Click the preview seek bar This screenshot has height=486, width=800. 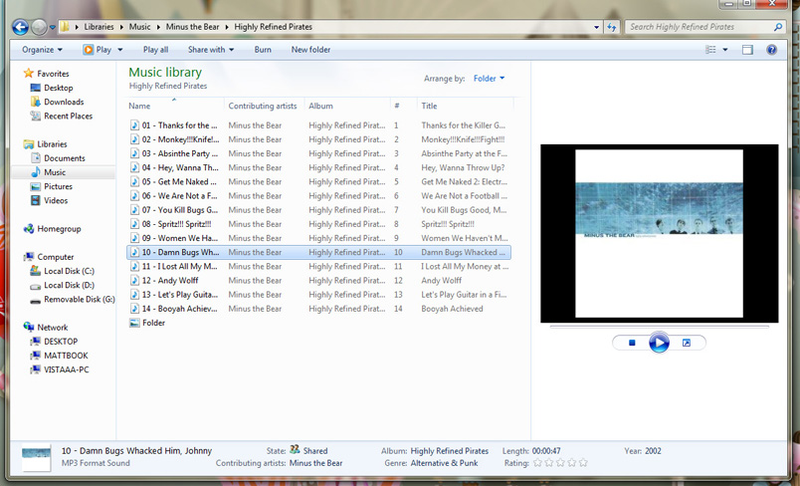pos(659,326)
